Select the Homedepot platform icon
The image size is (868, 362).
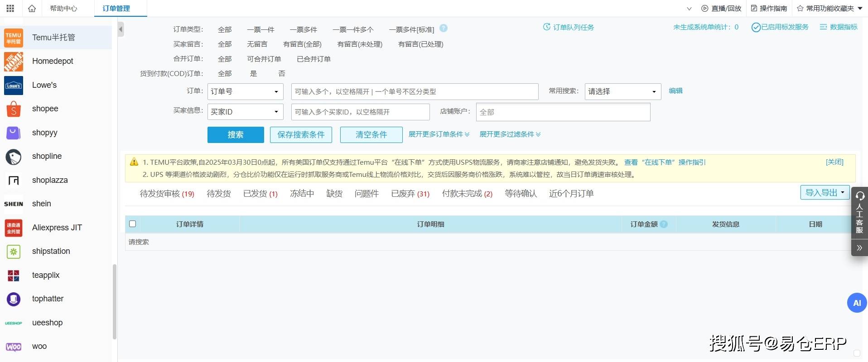pos(14,61)
